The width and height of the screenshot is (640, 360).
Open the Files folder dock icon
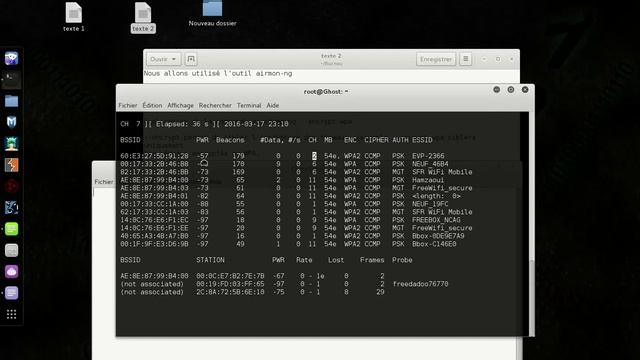[x=11, y=101]
